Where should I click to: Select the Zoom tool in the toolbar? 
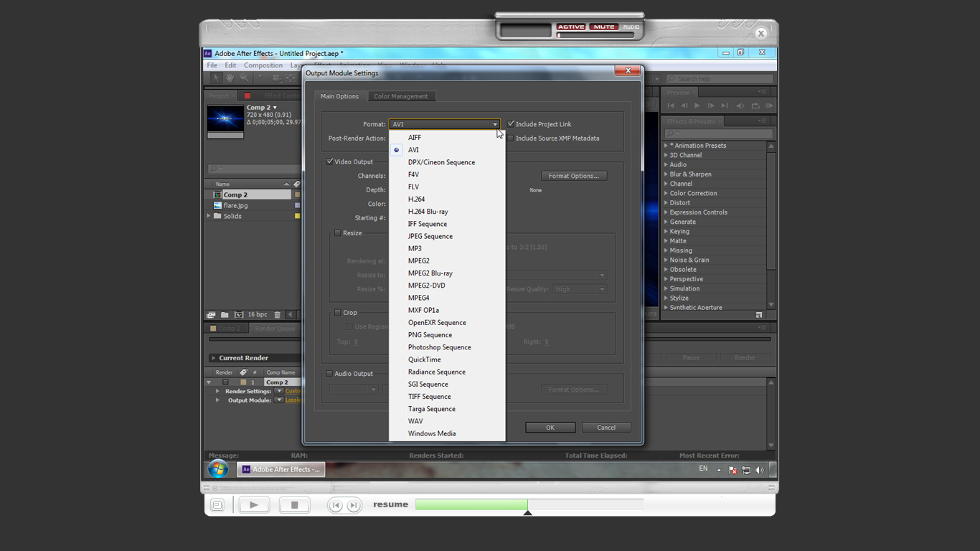pyautogui.click(x=245, y=78)
